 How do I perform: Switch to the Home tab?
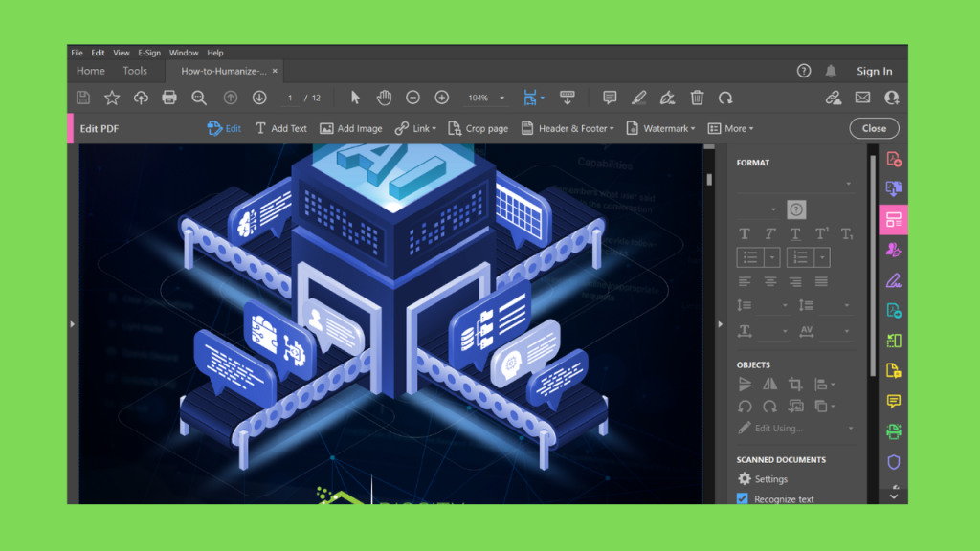tap(91, 71)
